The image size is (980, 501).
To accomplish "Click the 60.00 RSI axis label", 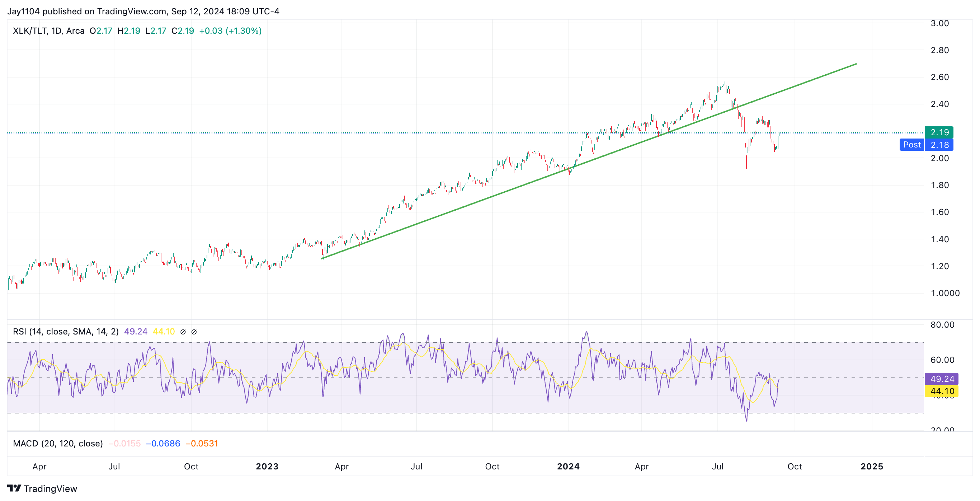I will [x=942, y=360].
